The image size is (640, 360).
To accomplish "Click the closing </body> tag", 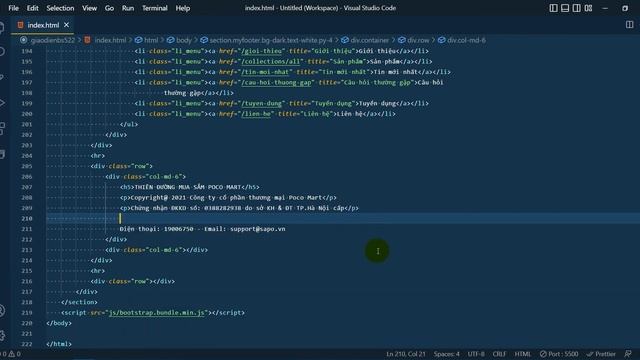I will tap(59, 323).
